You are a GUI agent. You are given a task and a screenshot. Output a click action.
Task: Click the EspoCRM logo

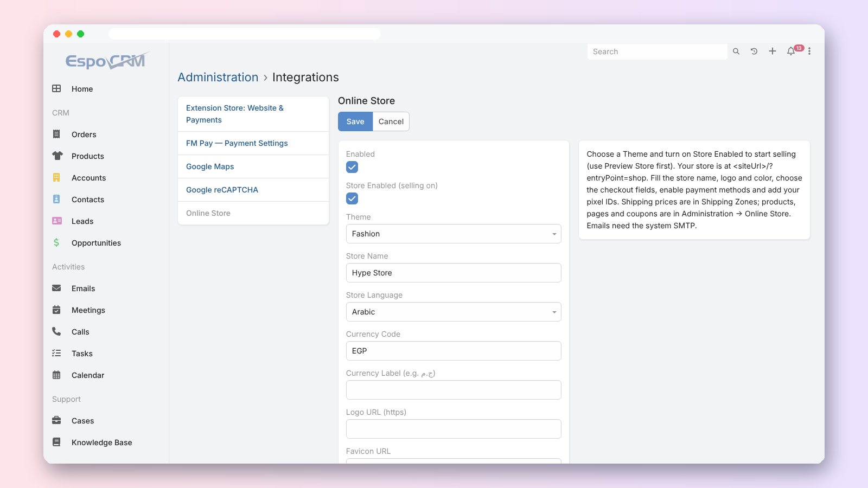click(107, 60)
